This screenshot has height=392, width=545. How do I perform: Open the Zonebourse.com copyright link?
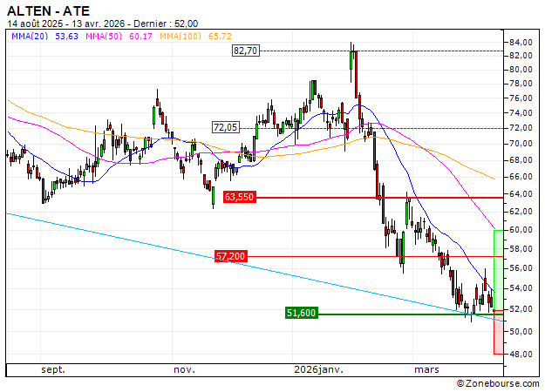click(x=498, y=383)
